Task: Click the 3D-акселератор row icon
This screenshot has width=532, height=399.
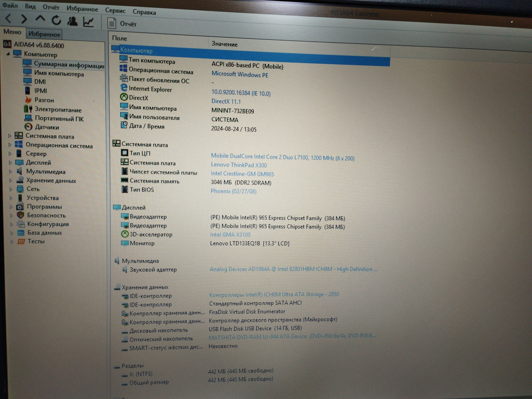Action: point(125,234)
